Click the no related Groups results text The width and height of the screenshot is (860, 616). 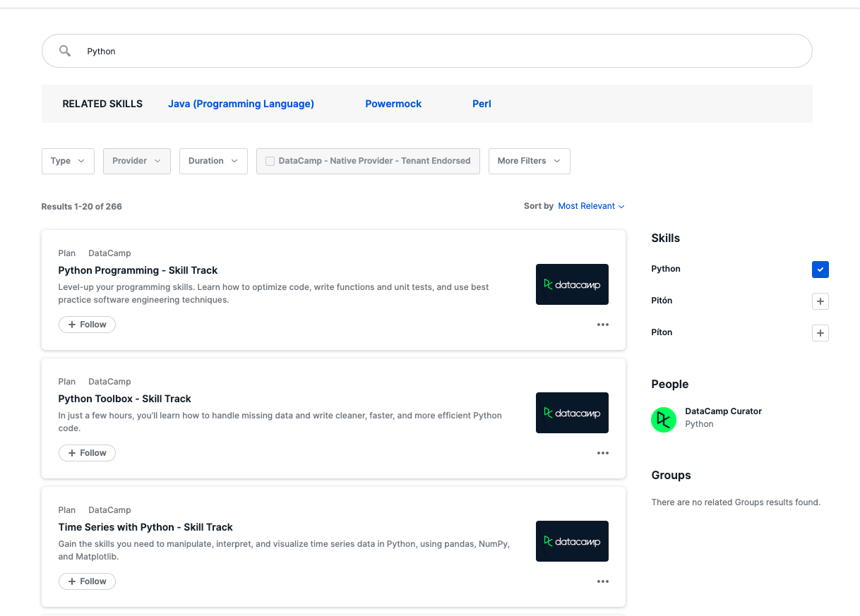click(736, 502)
